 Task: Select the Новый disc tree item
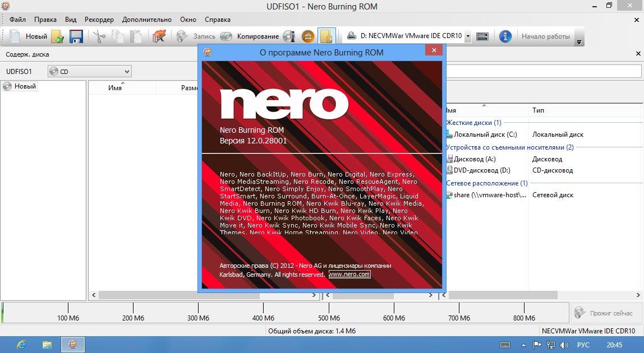[20, 86]
